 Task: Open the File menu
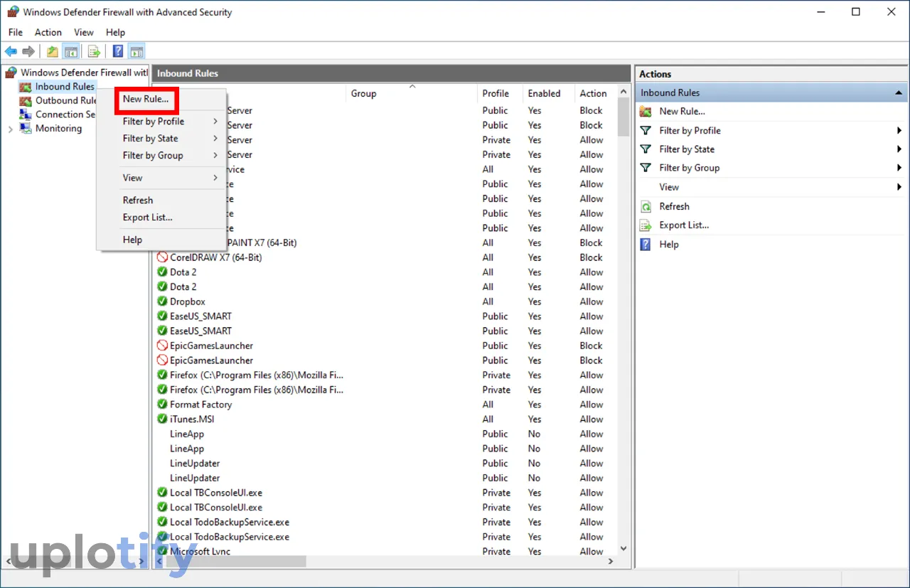[16, 33]
